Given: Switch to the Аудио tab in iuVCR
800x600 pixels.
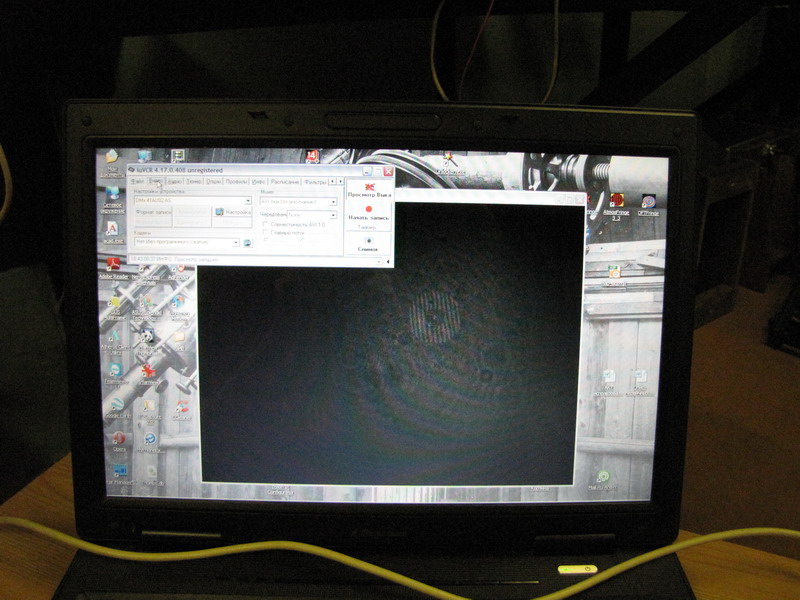Looking at the screenshot, I should (x=174, y=182).
